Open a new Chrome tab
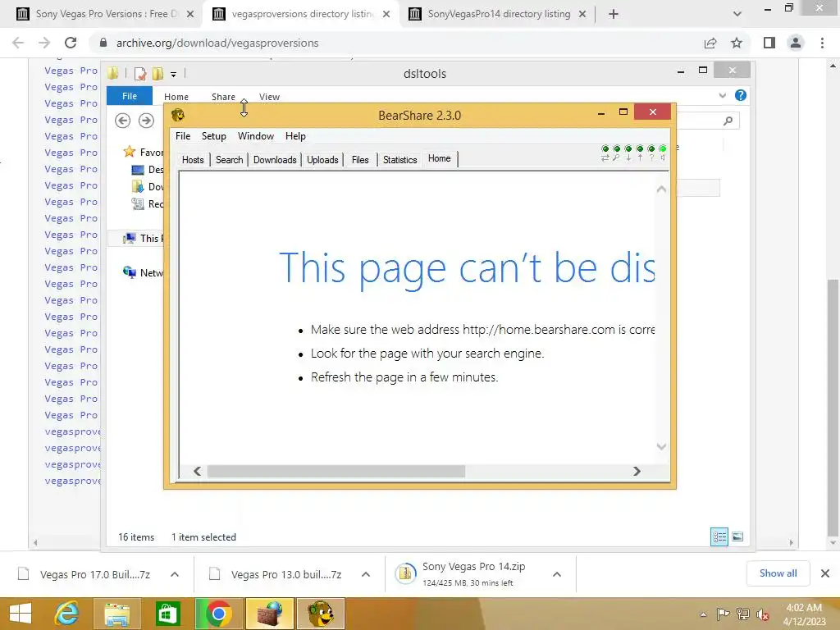Screen dimensions: 840x630 tap(614, 15)
